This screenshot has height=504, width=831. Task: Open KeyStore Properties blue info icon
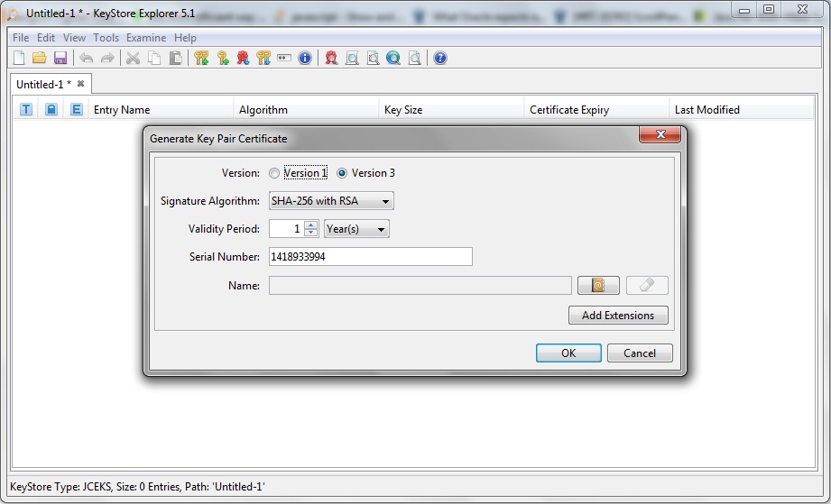tap(305, 58)
